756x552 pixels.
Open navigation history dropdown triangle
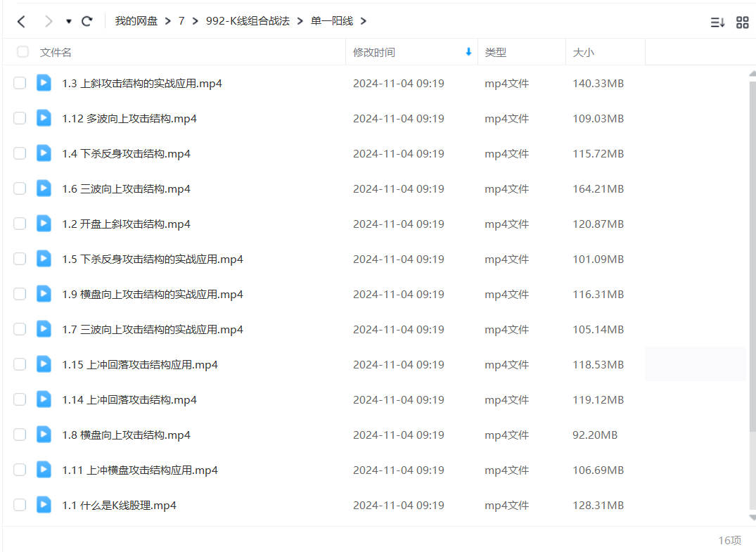click(x=69, y=21)
